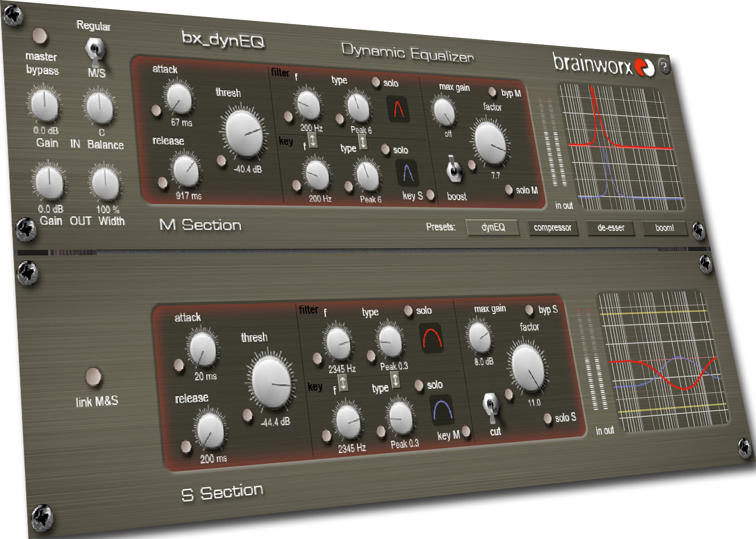Click the M section max gain knob
Screen dimensions: 756x539
pos(444,112)
